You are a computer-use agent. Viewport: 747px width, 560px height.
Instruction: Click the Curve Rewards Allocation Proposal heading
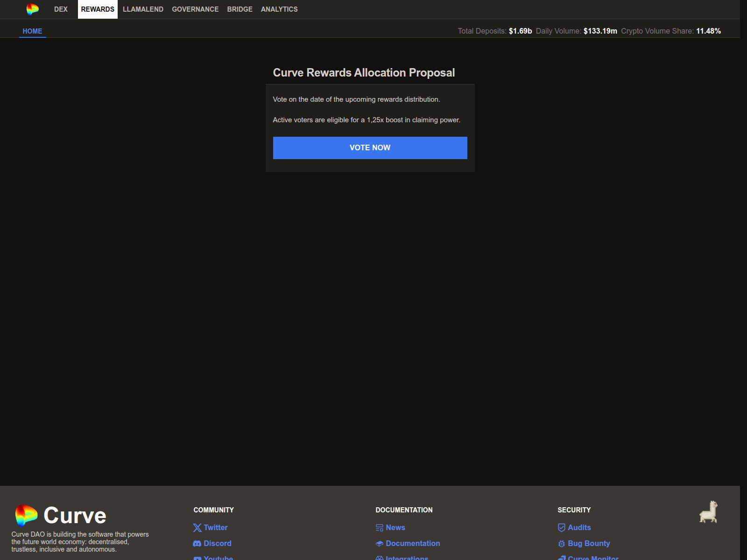pyautogui.click(x=364, y=73)
